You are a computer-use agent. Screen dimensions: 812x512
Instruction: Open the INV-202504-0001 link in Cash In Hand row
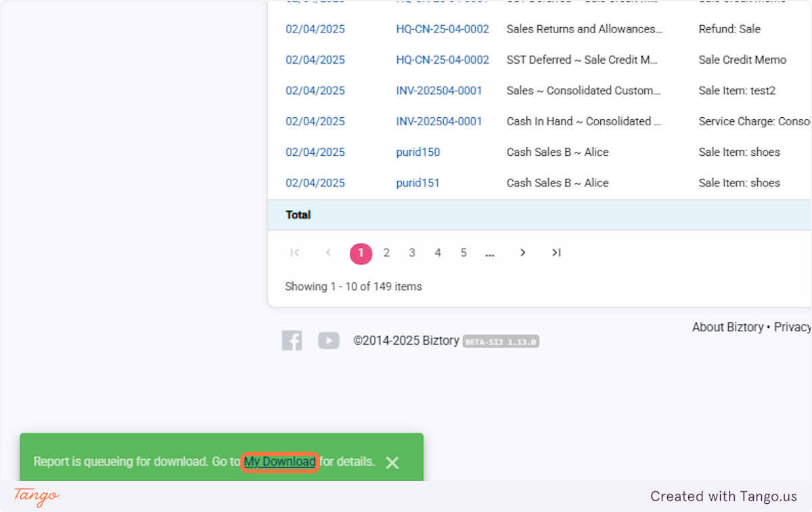[439, 121]
